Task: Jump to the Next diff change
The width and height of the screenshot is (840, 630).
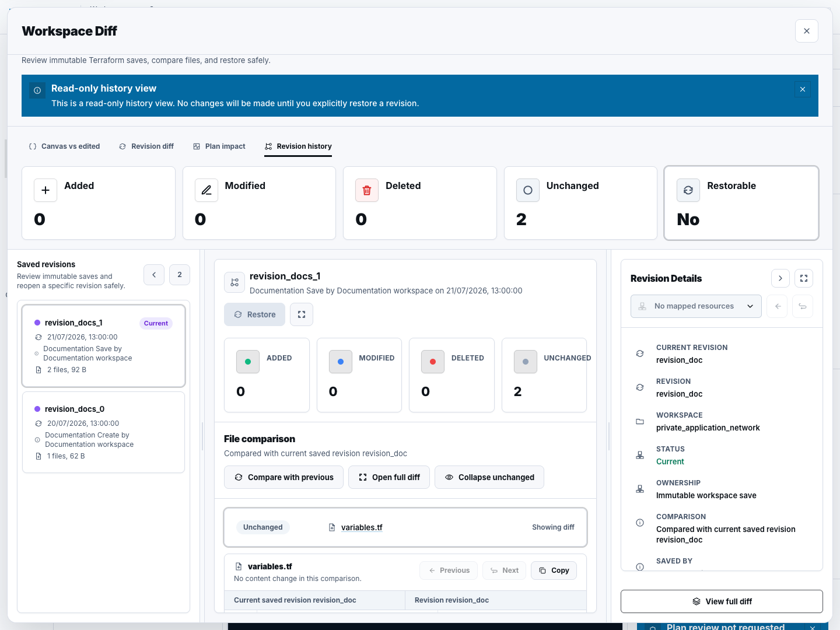Action: (x=505, y=570)
